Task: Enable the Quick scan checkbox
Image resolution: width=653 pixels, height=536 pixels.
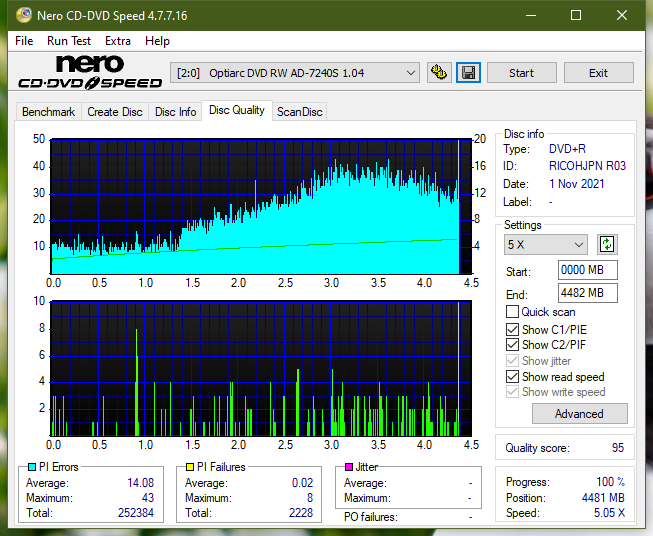Action: click(512, 312)
